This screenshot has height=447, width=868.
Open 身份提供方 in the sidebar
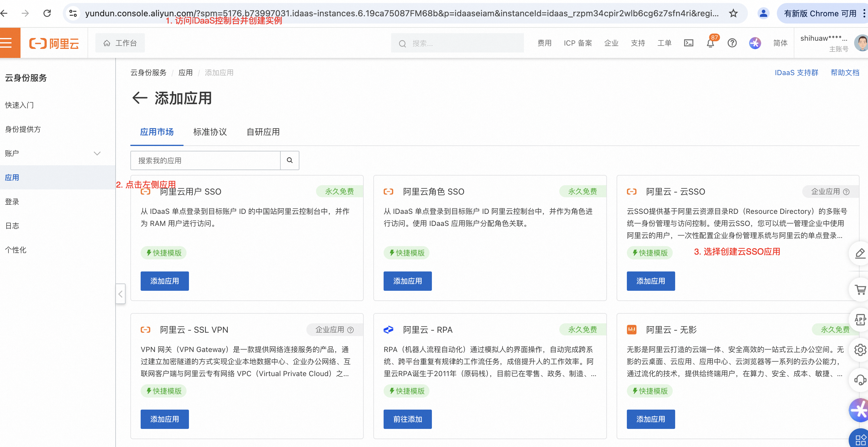23,129
